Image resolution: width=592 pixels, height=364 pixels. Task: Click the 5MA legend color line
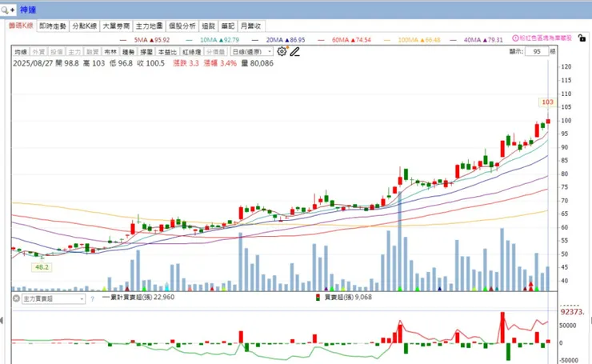click(123, 40)
